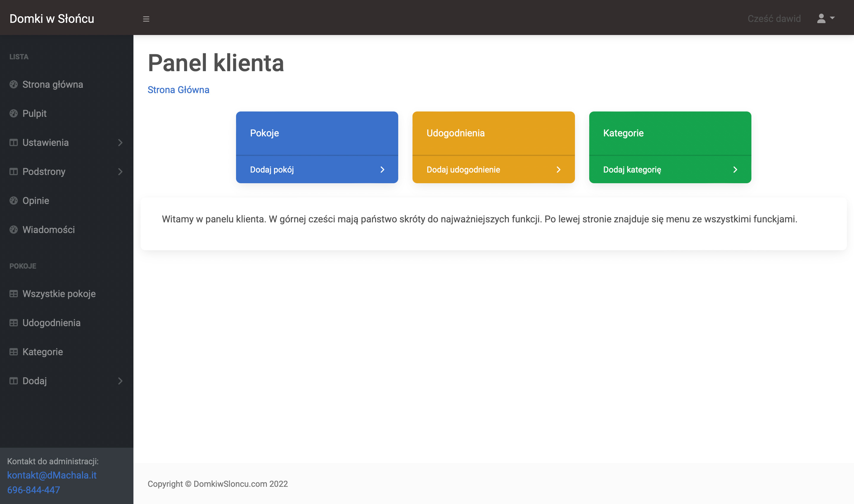The height and width of the screenshot is (504, 854).
Task: Click the Opinie icon in the sidebar
Action: pyautogui.click(x=14, y=200)
